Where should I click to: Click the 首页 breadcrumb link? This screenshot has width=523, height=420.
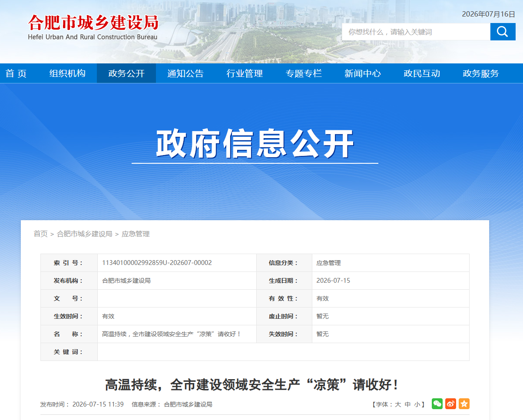[41, 234]
